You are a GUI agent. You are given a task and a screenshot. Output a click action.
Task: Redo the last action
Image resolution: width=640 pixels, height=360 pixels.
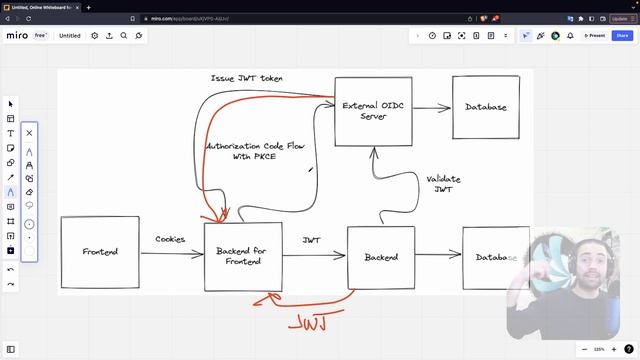[11, 284]
